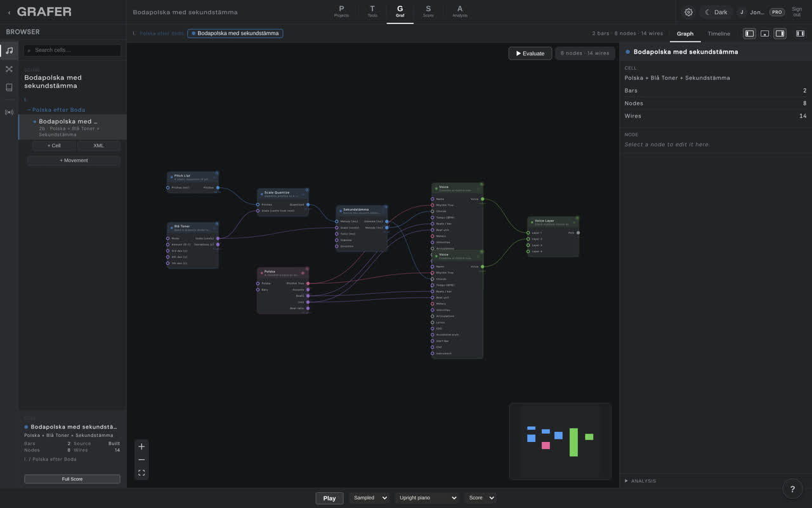Open the Sampled sound source dropdown
Image resolution: width=812 pixels, height=508 pixels.
pyautogui.click(x=369, y=498)
